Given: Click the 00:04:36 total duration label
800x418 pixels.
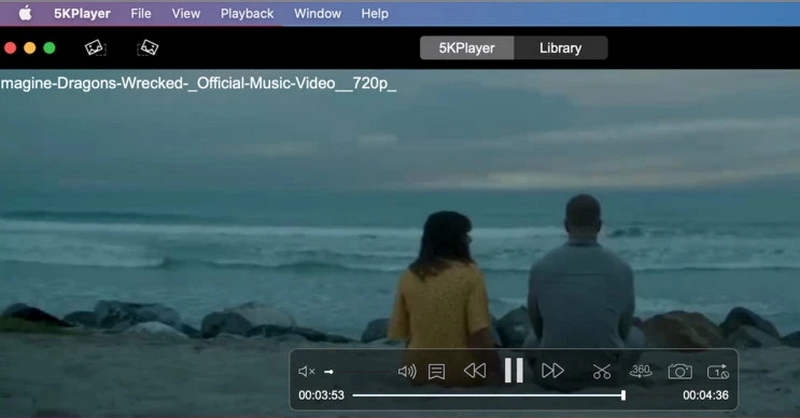Looking at the screenshot, I should click(705, 395).
